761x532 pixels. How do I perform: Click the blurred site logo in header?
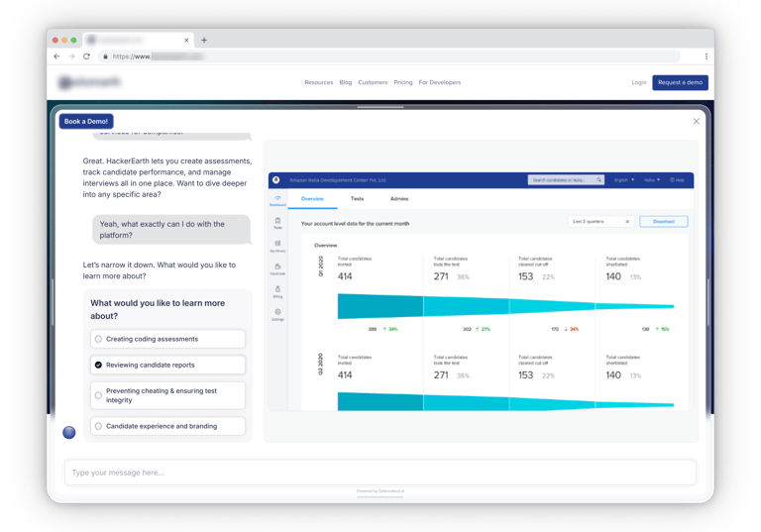[89, 82]
